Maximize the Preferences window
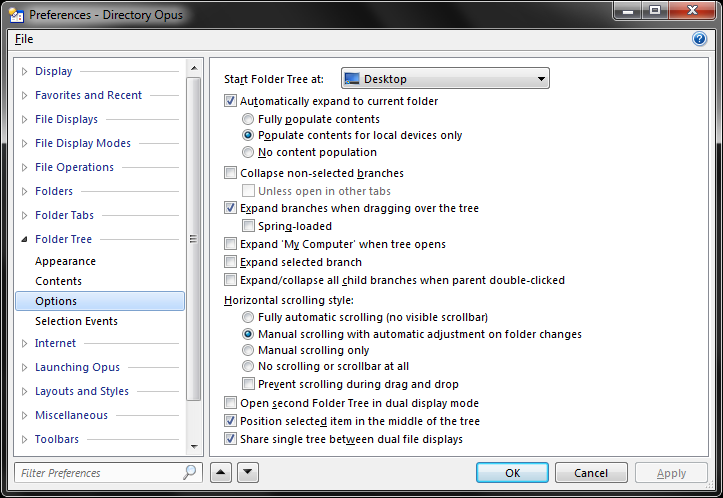Screen dimensions: 723x498 (x=655, y=10)
